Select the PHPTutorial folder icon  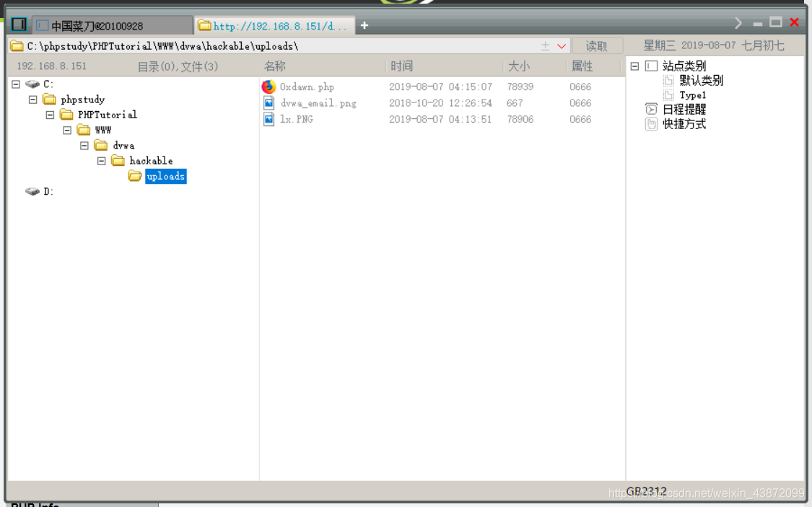(x=67, y=115)
